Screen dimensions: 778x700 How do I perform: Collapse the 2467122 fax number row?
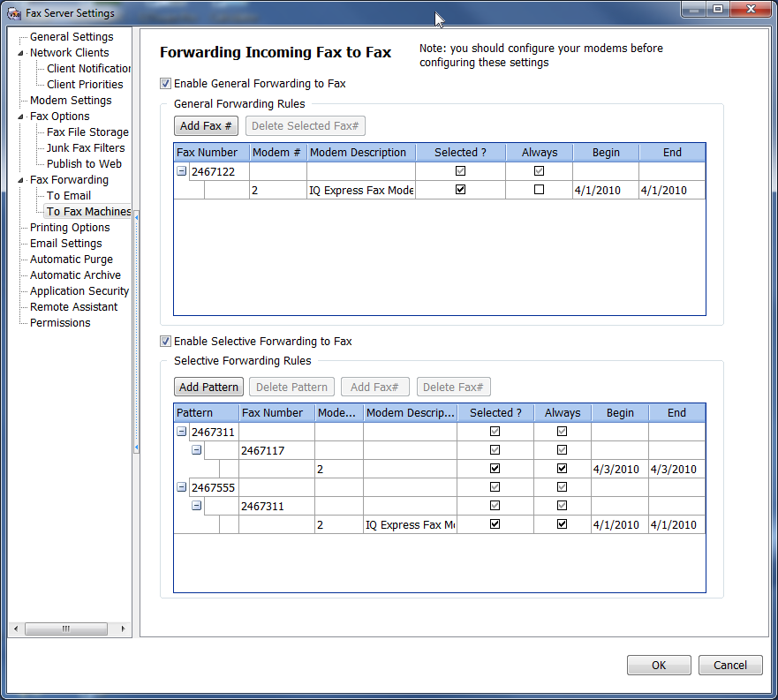coord(182,171)
